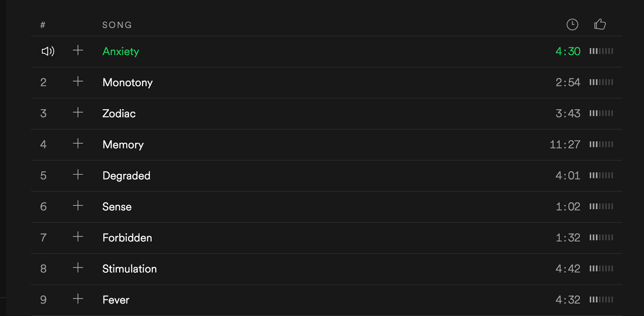The image size is (644, 316).
Task: Sort by popularity using thumbs-up icon
Action: [600, 24]
